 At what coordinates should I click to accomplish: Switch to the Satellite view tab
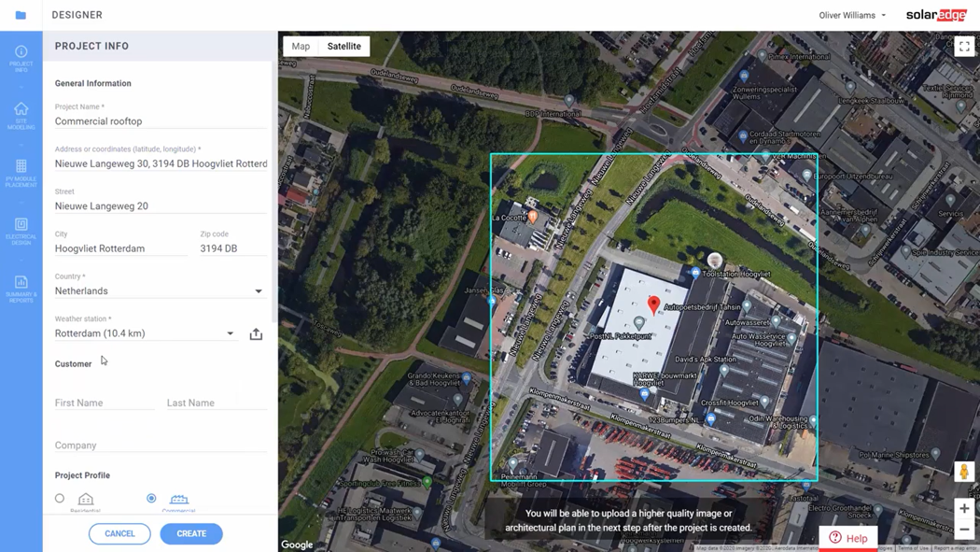coord(343,46)
